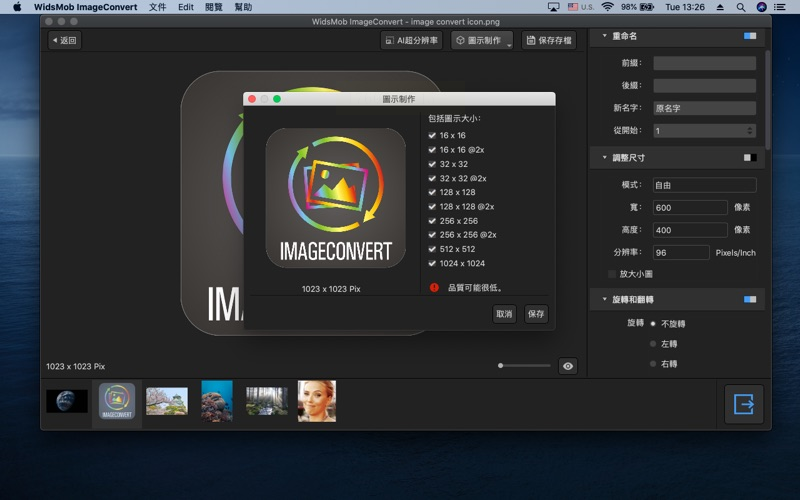Click the 保存存檔 save icon button
This screenshot has height=500, width=800.
[x=549, y=41]
